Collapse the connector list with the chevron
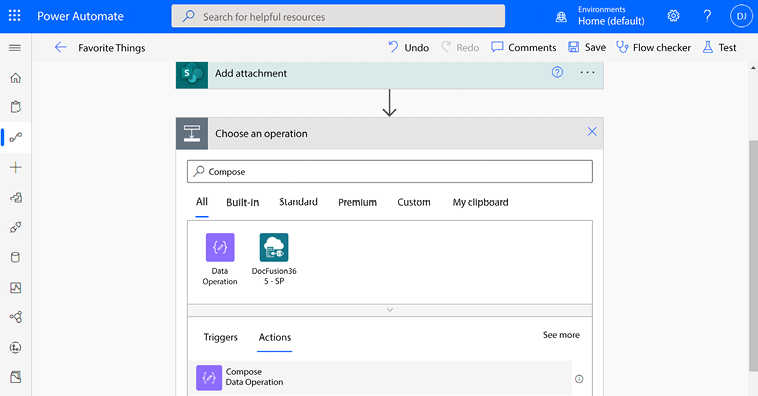The height and width of the screenshot is (396, 758). click(390, 310)
